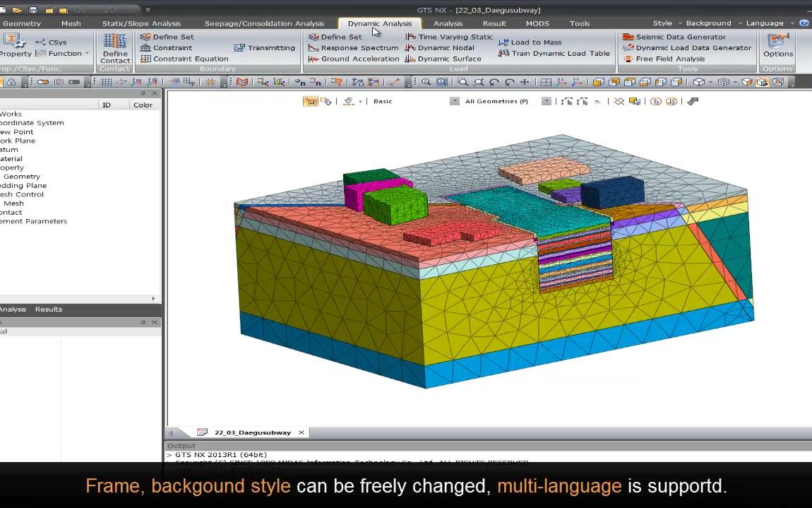Switch to the Mesh ribbon tab
Screen dimensions: 812x508
pyautogui.click(x=71, y=23)
